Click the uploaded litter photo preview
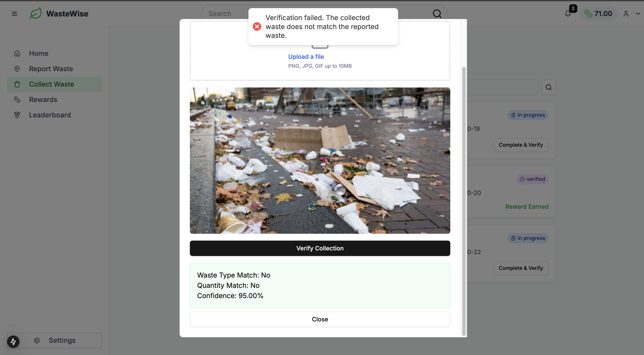 point(320,161)
